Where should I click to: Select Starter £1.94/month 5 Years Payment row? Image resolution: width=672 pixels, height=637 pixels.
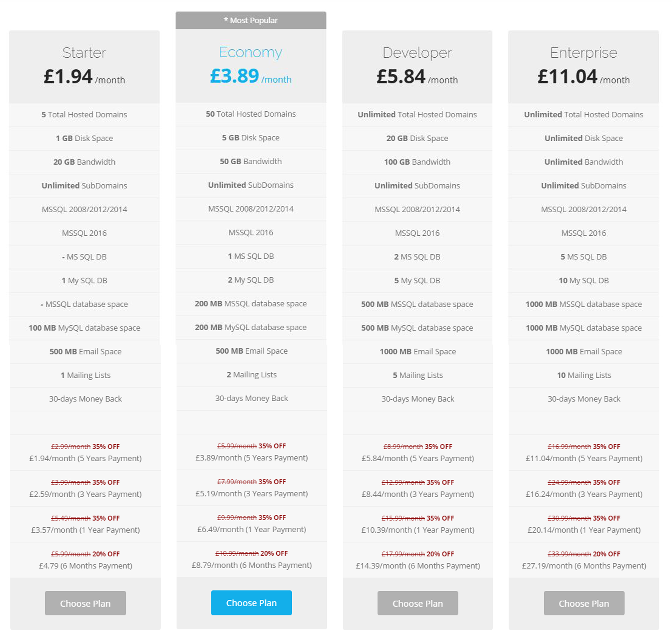coord(85,452)
